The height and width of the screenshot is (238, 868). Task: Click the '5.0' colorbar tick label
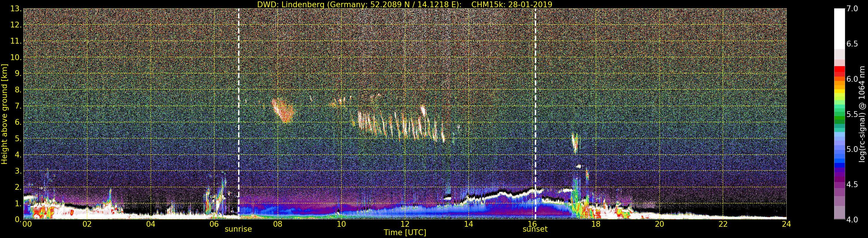(x=852, y=149)
